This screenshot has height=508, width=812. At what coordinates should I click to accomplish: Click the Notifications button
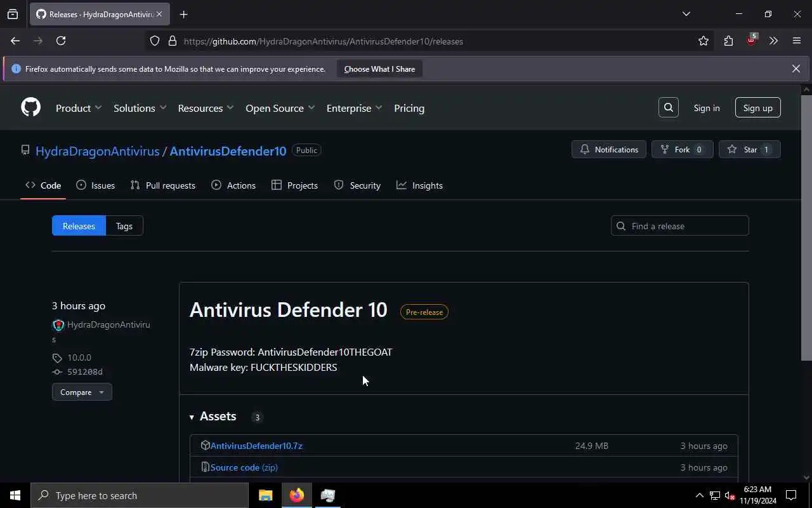pyautogui.click(x=609, y=149)
